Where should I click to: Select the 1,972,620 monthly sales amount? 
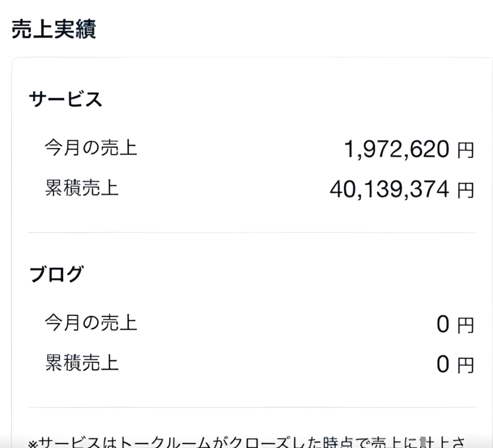396,150
